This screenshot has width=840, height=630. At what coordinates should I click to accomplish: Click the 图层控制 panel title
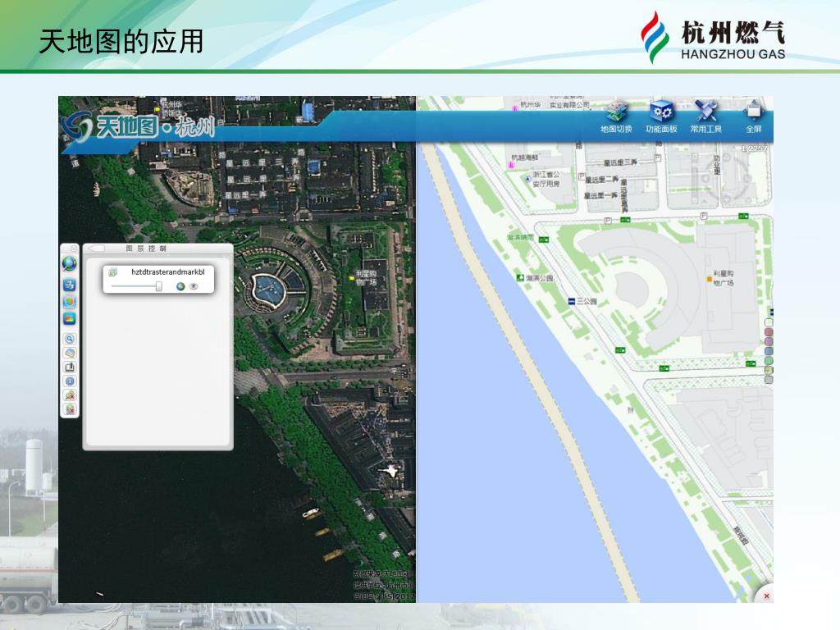(x=146, y=249)
